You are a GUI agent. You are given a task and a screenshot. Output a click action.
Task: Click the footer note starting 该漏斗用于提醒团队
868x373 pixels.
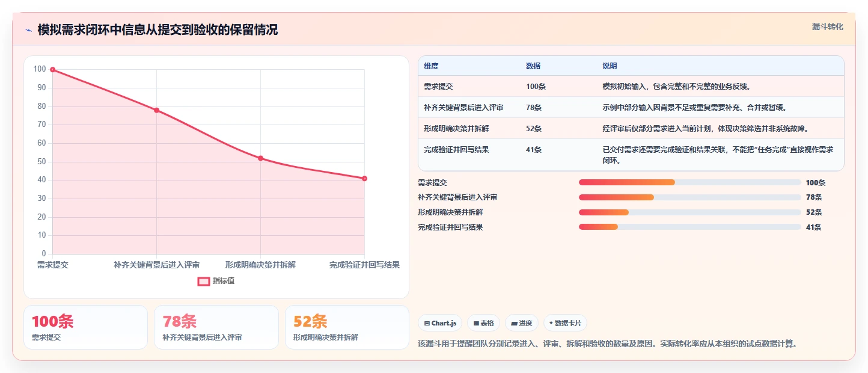click(x=607, y=344)
